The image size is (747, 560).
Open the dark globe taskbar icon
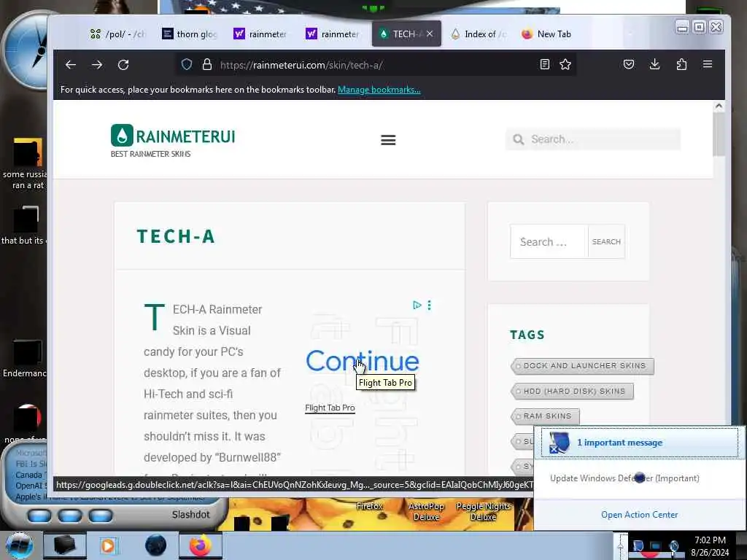[x=156, y=545]
